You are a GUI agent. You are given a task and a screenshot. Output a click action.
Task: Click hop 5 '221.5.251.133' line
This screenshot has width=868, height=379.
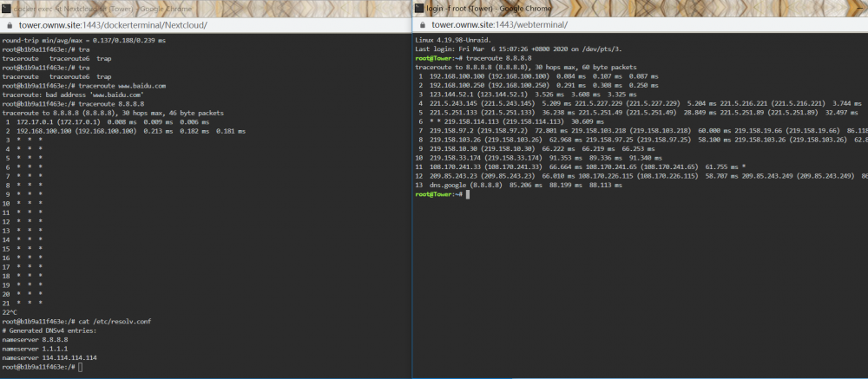coord(638,113)
